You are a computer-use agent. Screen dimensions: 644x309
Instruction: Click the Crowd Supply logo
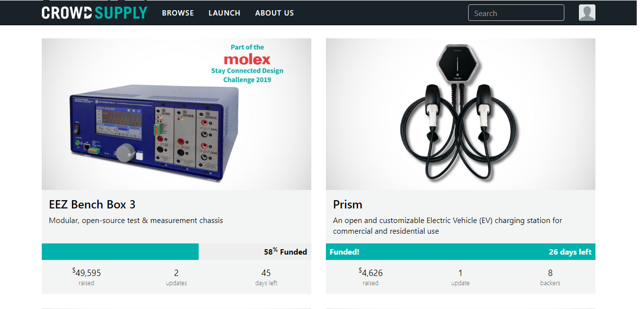[94, 13]
